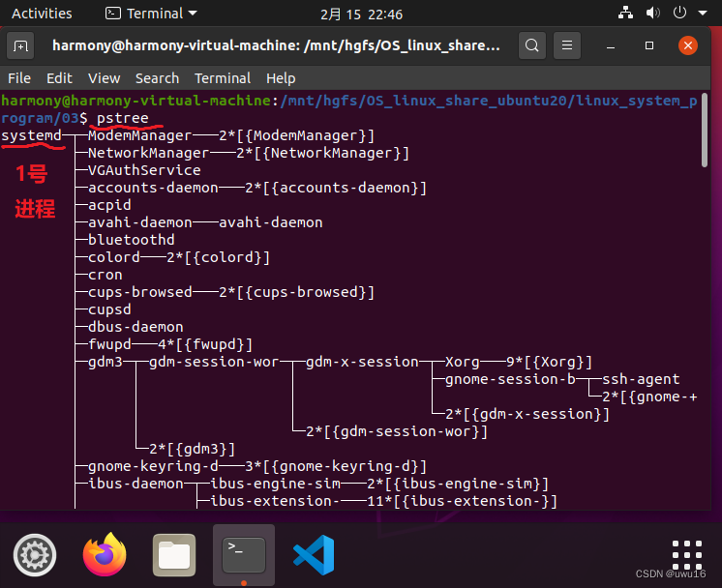Screen dimensions: 722x588
Task: Click the fwupd process entry
Action: 109,344
